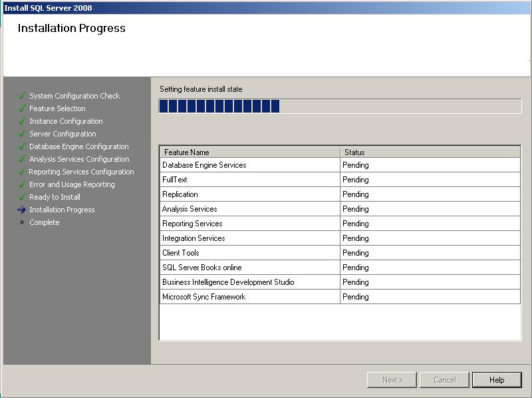Click the Pending status for Microsoft Sync Framework

[356, 296]
